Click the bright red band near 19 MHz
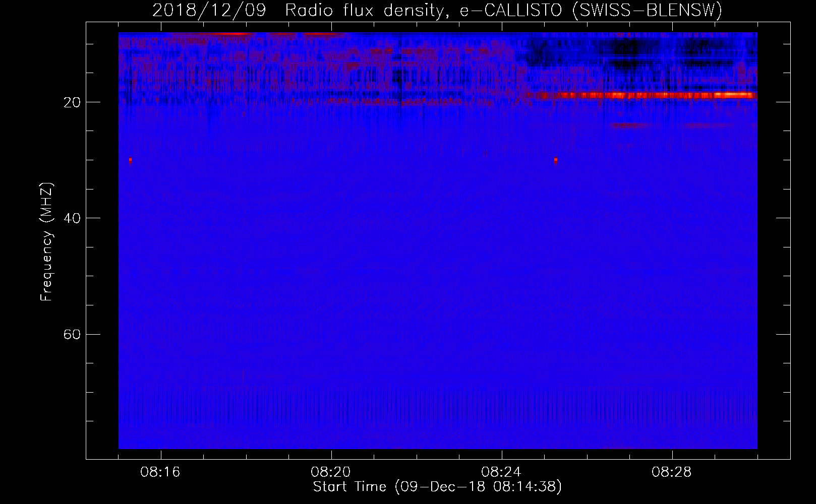This screenshot has width=816, height=504. pos(640,95)
